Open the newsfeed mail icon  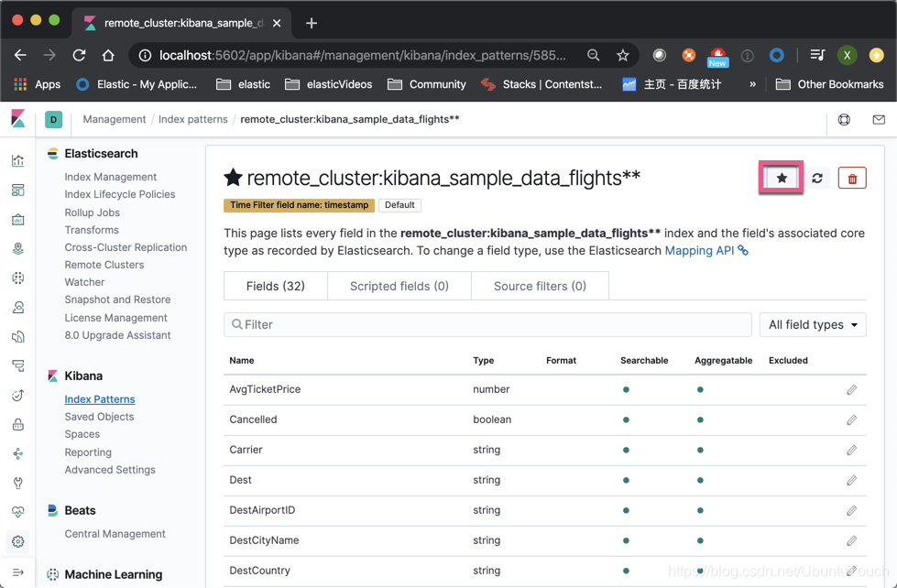tap(879, 120)
